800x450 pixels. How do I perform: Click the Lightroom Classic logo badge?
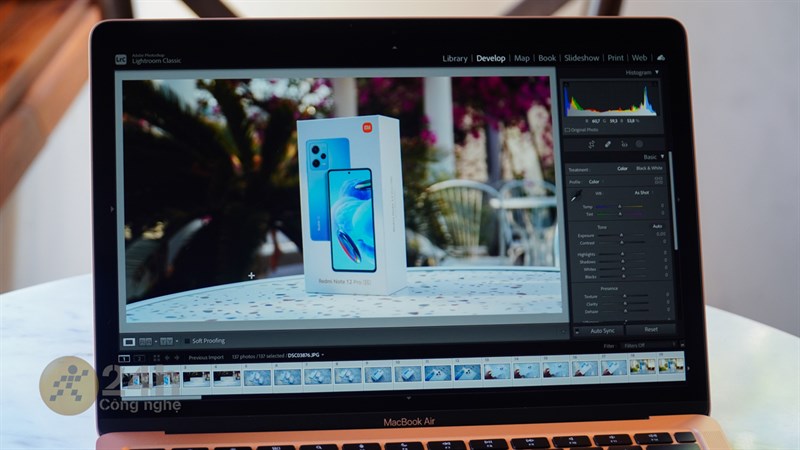[x=120, y=59]
